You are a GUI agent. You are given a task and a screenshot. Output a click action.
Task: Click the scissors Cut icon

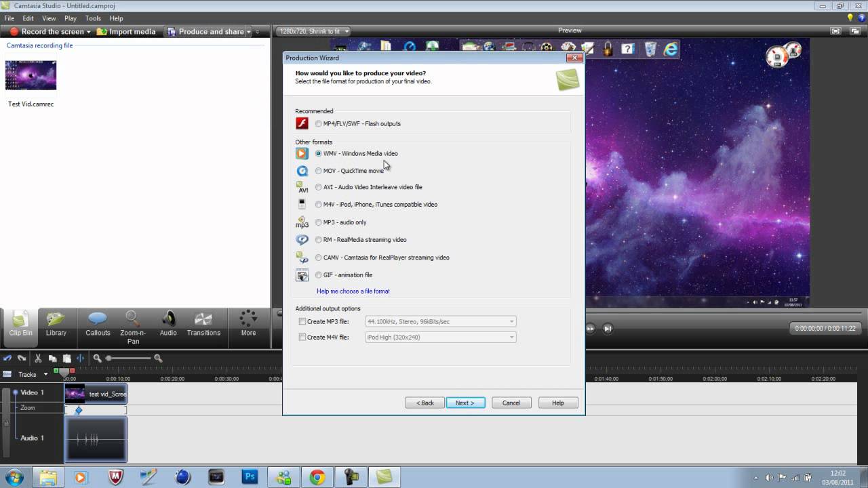pyautogui.click(x=38, y=358)
